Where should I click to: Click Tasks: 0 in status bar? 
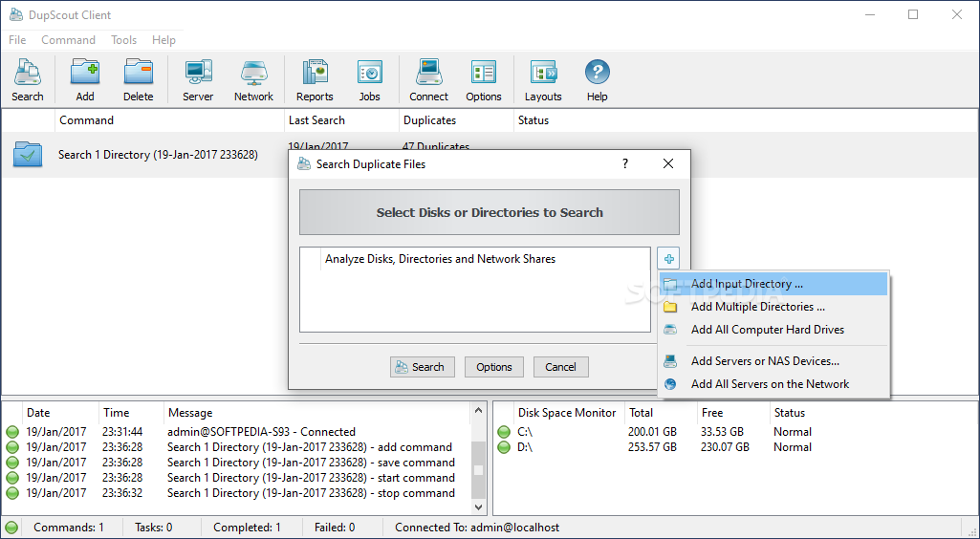pos(153,528)
